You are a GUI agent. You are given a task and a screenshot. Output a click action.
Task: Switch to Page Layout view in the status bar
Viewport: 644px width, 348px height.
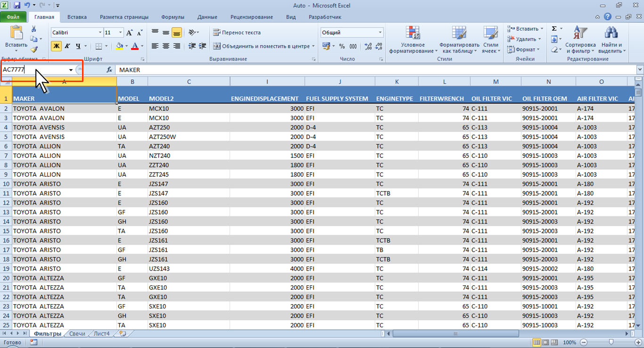coord(545,342)
